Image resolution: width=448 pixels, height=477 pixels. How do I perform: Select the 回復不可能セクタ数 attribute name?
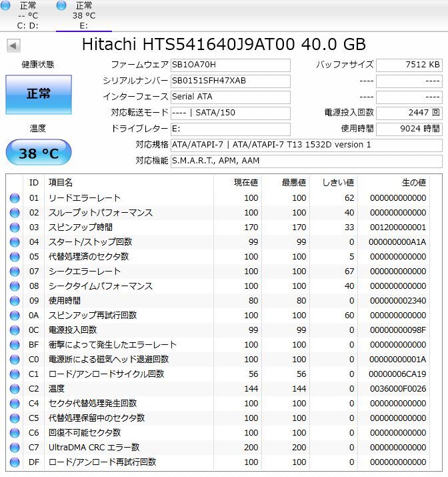pyautogui.click(x=85, y=433)
